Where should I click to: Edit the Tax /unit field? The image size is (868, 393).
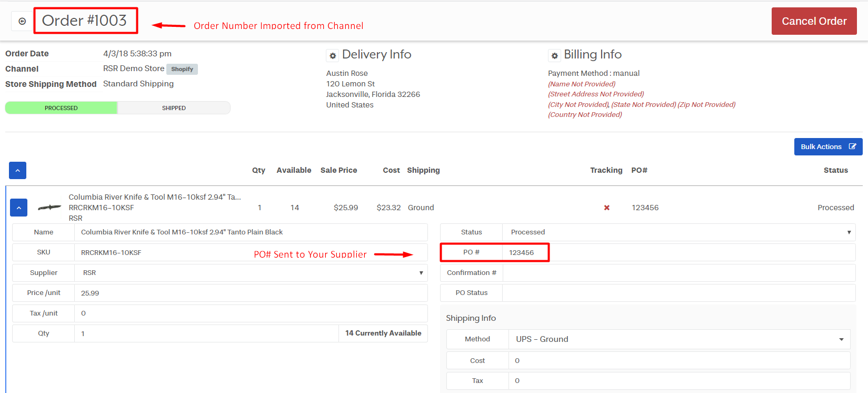pyautogui.click(x=251, y=313)
